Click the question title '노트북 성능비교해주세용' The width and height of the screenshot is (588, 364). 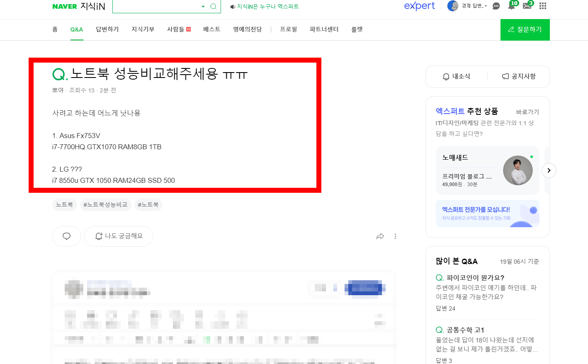point(159,74)
